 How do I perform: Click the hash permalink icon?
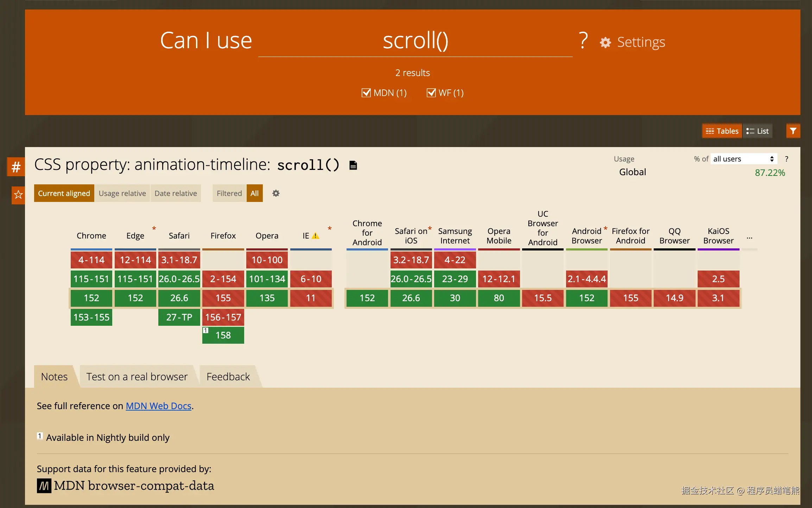(x=16, y=166)
